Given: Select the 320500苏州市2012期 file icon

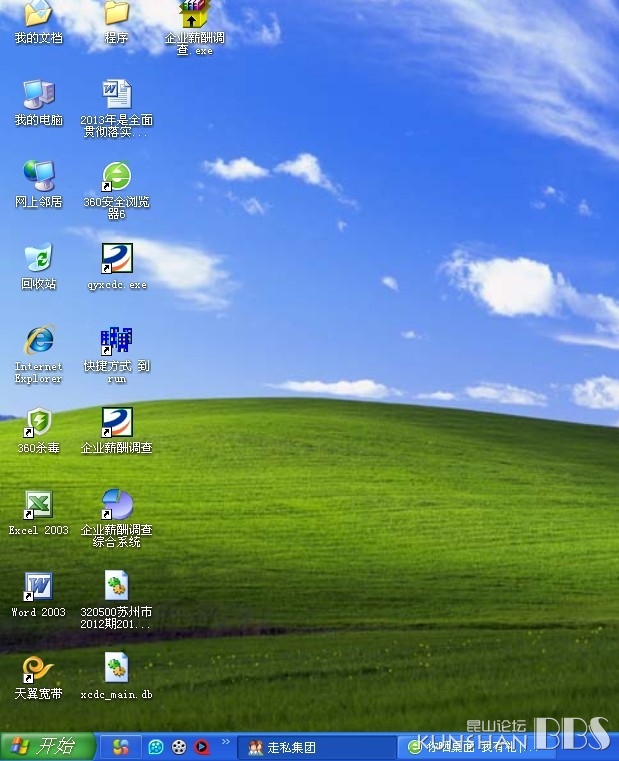Looking at the screenshot, I should pyautogui.click(x=117, y=585).
